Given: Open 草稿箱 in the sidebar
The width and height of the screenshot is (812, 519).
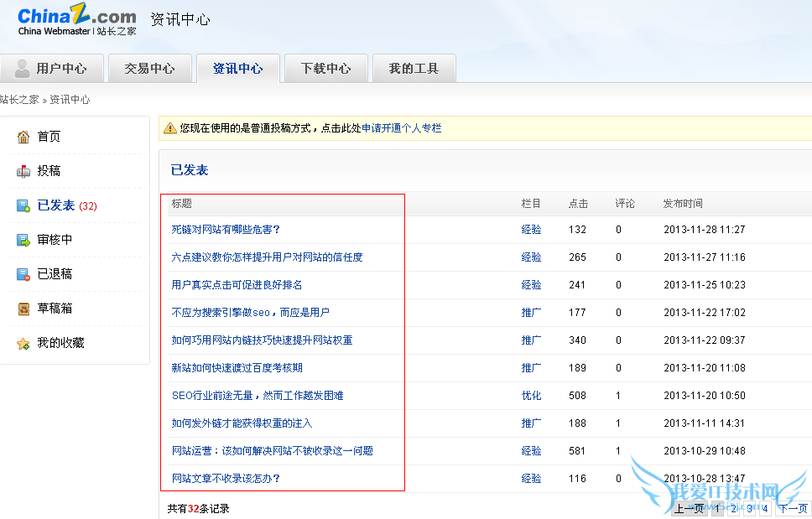Looking at the screenshot, I should 55,309.
